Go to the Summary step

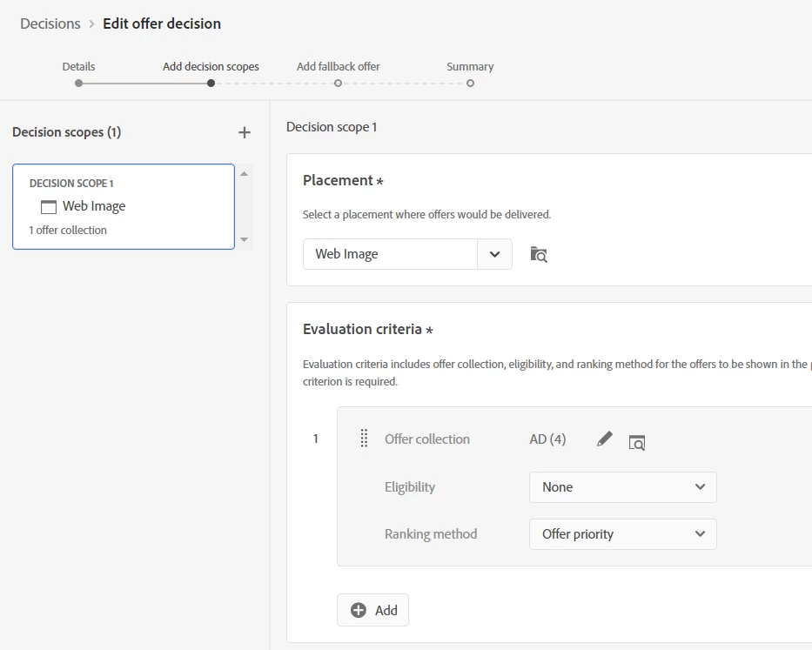click(470, 84)
